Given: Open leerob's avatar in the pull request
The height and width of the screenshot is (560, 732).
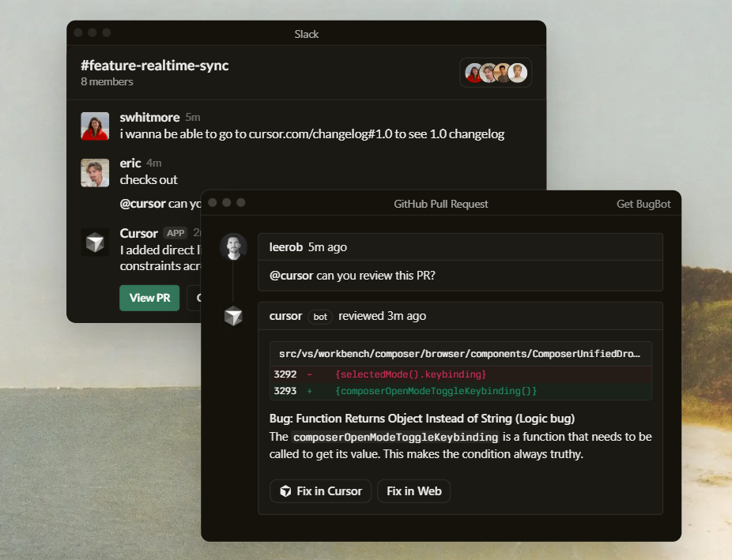Looking at the screenshot, I should pyautogui.click(x=233, y=247).
